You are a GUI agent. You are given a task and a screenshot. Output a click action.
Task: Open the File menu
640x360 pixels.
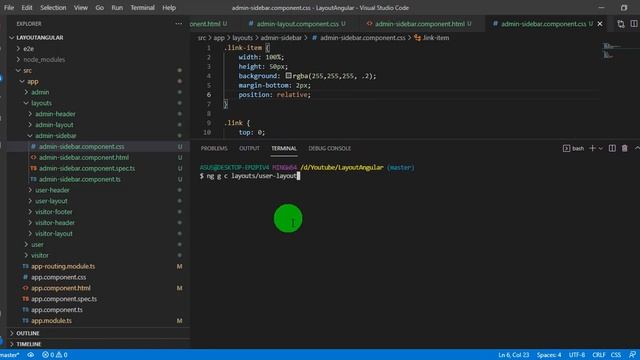tap(9, 8)
